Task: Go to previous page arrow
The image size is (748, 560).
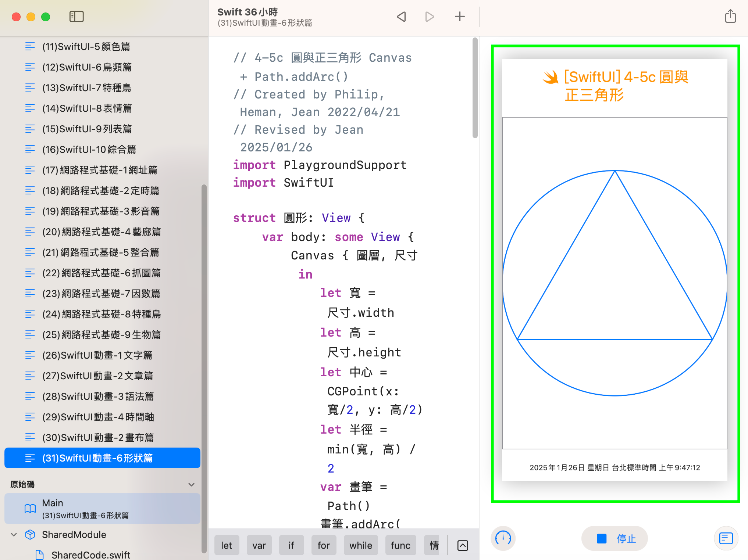Action: point(402,17)
